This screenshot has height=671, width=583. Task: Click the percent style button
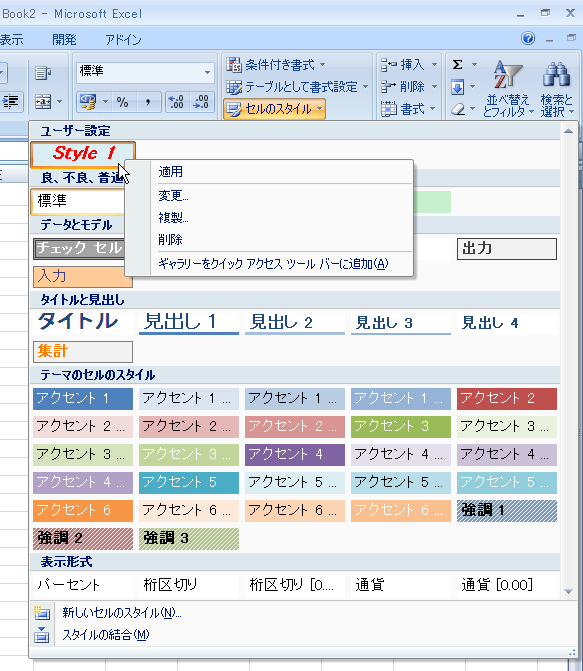[123, 102]
